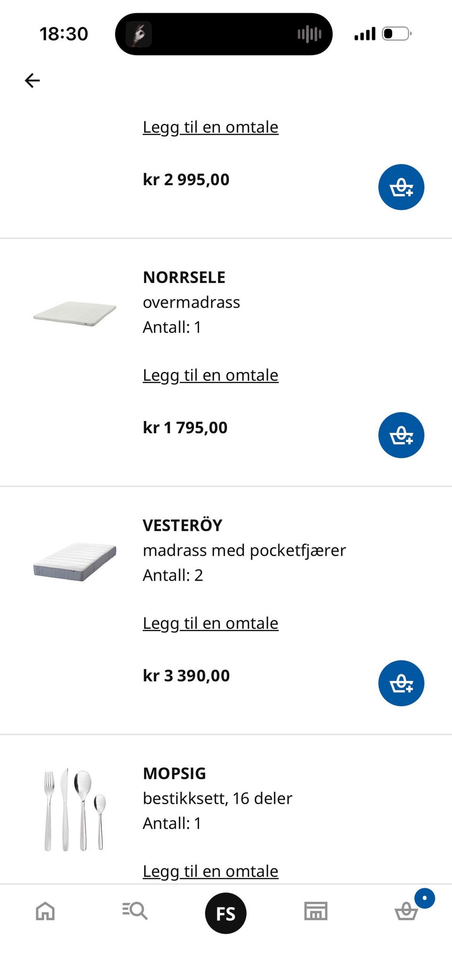Open the VESTERÖY mattress thumbnail
This screenshot has width=452, height=980.
pyautogui.click(x=74, y=562)
